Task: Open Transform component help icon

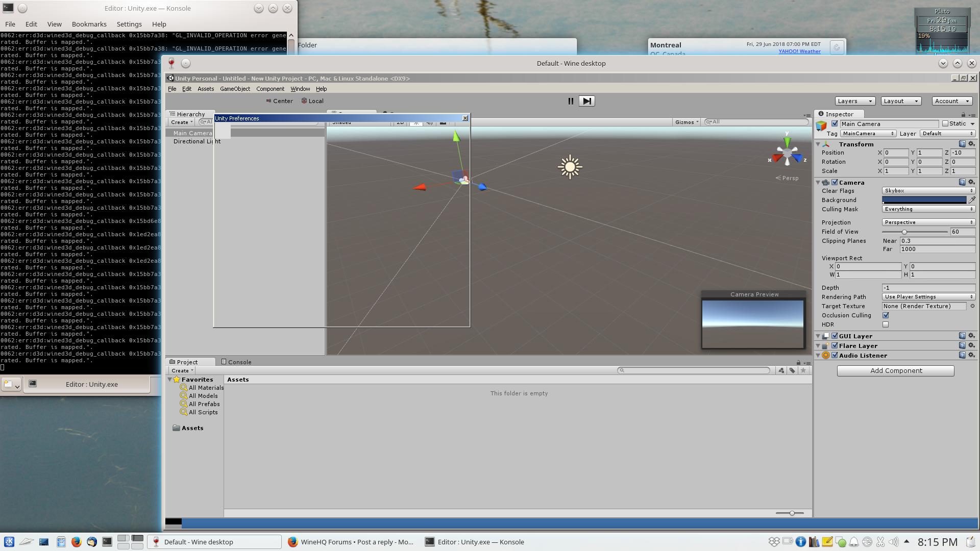Action: tap(962, 144)
